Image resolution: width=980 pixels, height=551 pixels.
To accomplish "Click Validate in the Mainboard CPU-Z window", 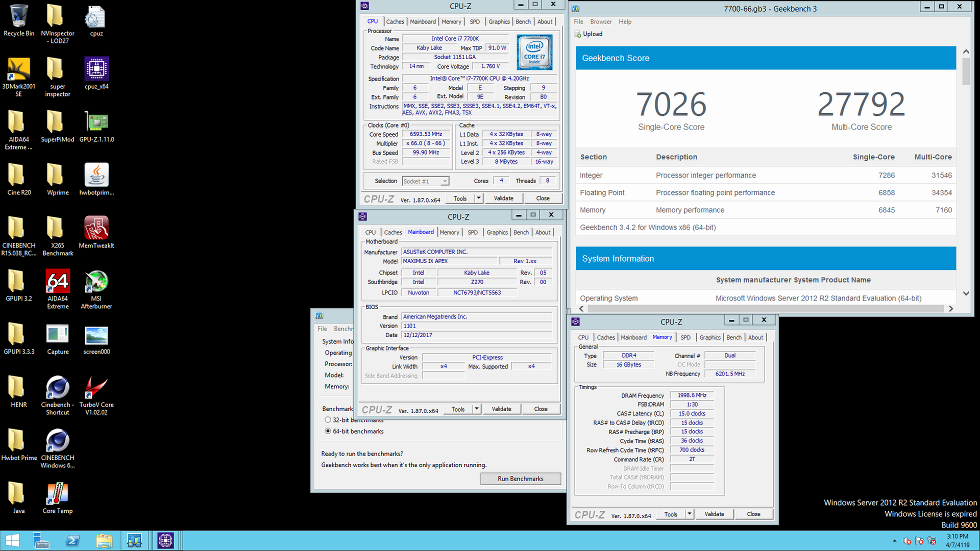I will click(502, 409).
